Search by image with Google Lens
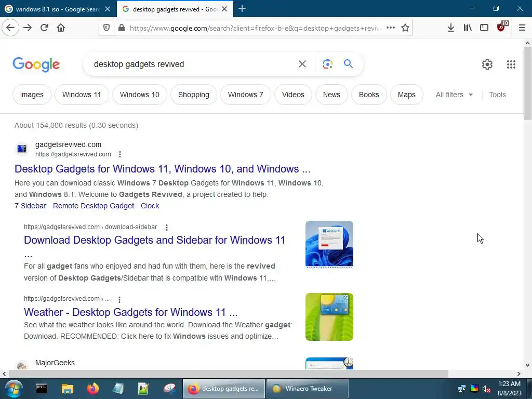 click(x=327, y=64)
